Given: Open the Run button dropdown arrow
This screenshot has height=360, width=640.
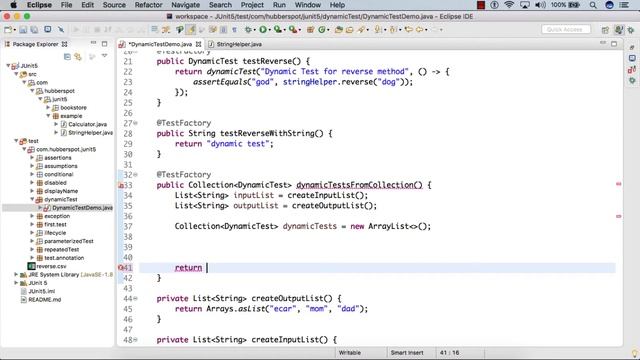Looking at the screenshot, I should 269,30.
